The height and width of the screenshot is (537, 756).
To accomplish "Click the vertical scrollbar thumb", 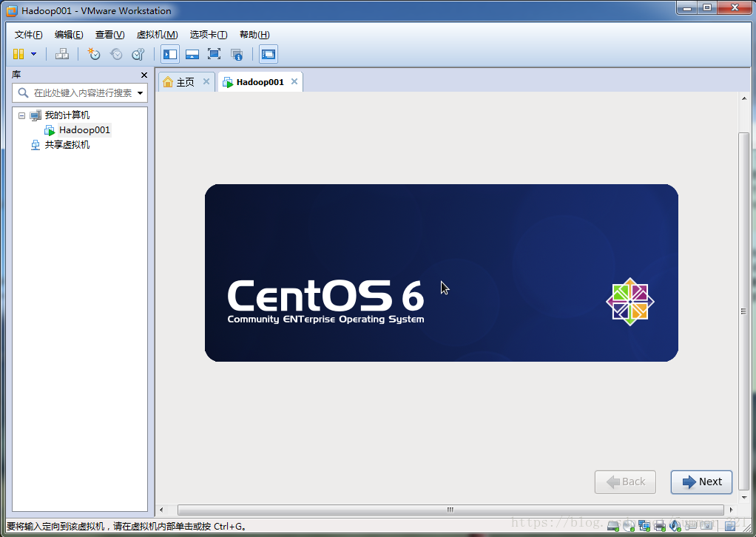I will point(744,311).
